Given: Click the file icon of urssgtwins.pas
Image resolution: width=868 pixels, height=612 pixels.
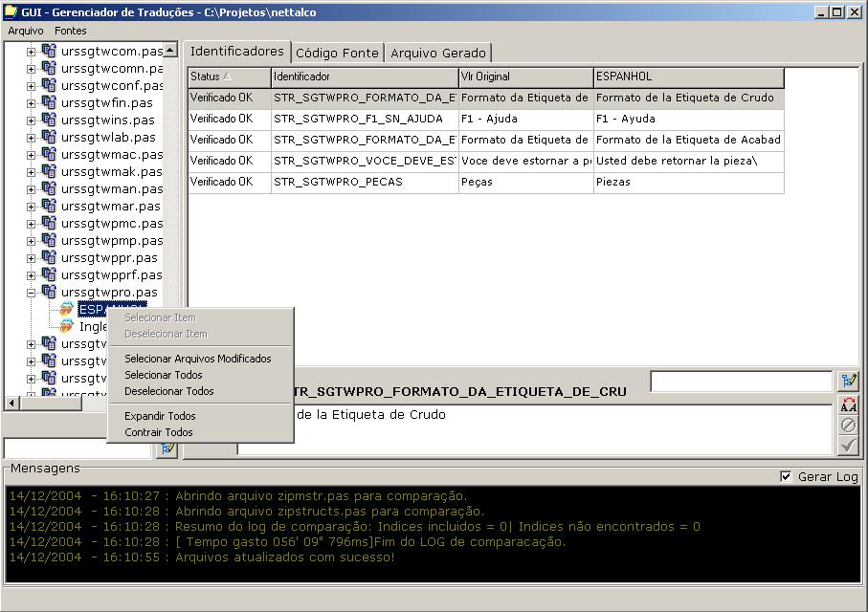Looking at the screenshot, I should click(49, 120).
